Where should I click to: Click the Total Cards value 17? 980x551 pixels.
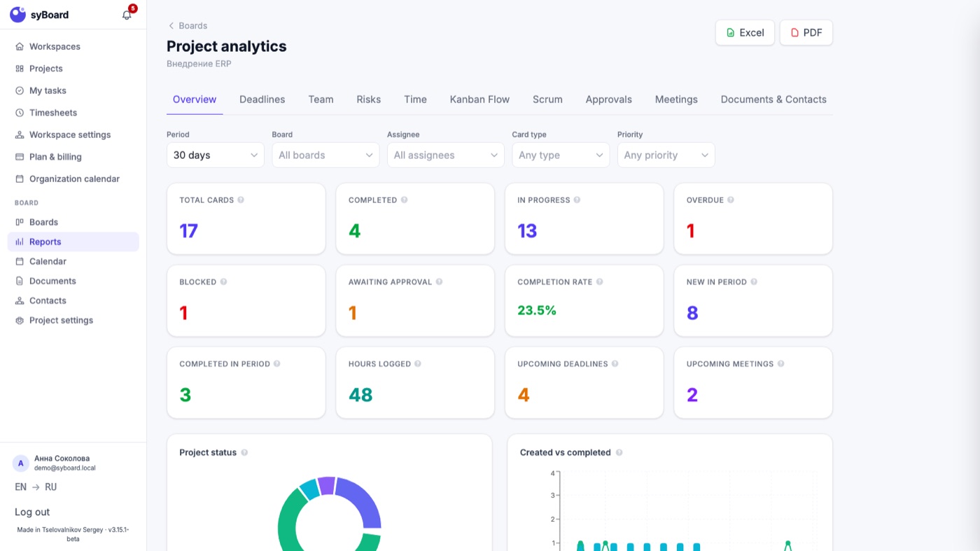pyautogui.click(x=189, y=231)
